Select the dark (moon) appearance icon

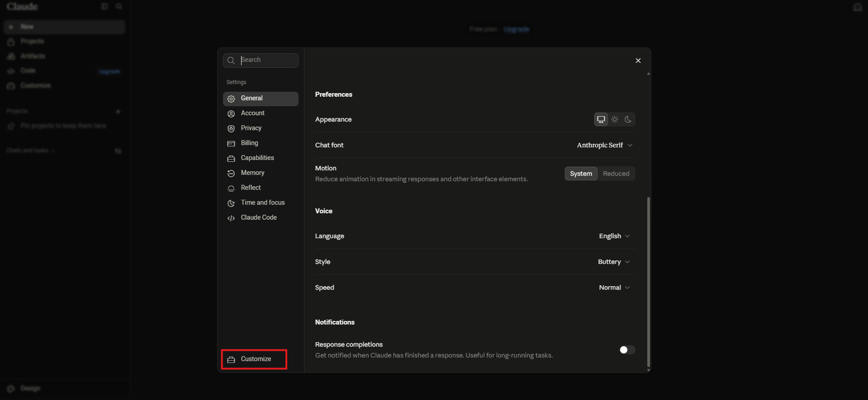click(628, 119)
